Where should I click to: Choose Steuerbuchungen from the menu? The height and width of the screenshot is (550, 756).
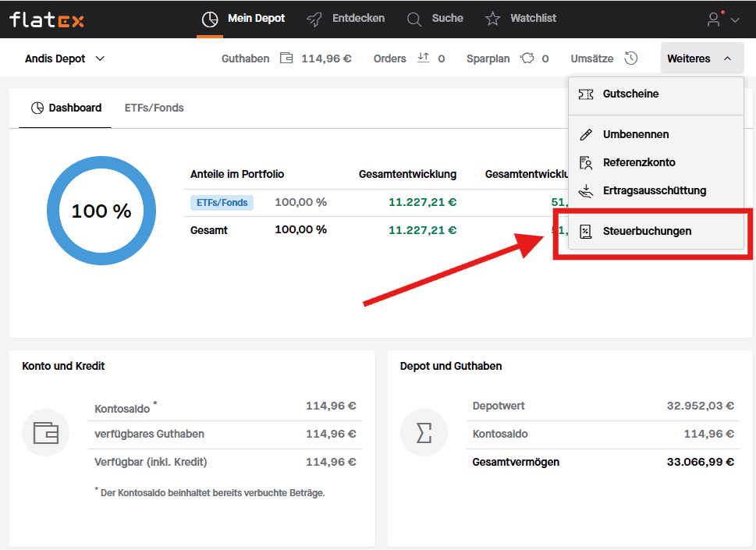[x=647, y=231]
